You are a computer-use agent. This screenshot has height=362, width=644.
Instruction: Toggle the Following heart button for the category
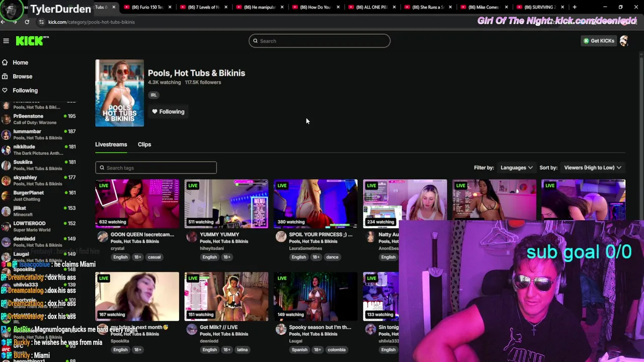169,112
